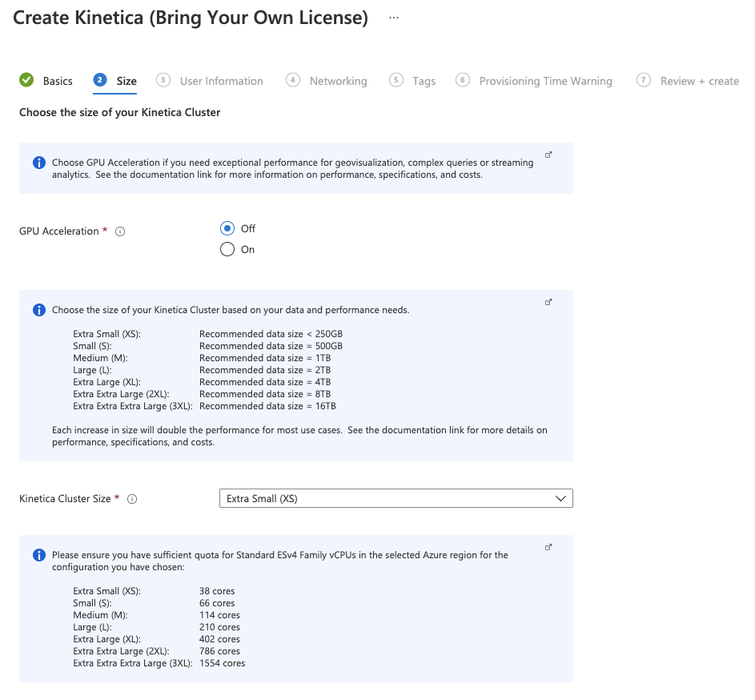Open the Kinetica Cluster Size dropdown

tap(396, 498)
